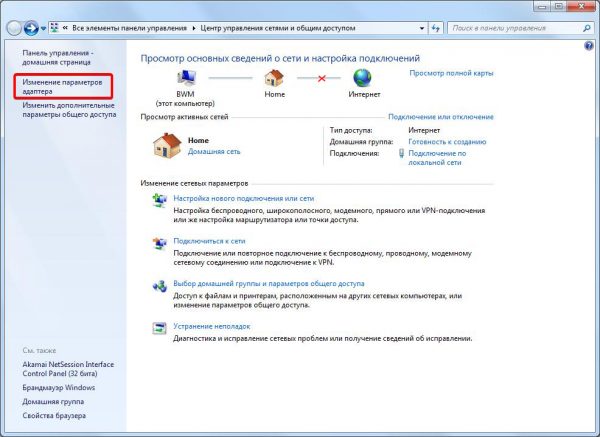Open 'Выбор домашней группы и параметров общего доступа'

[269, 284]
